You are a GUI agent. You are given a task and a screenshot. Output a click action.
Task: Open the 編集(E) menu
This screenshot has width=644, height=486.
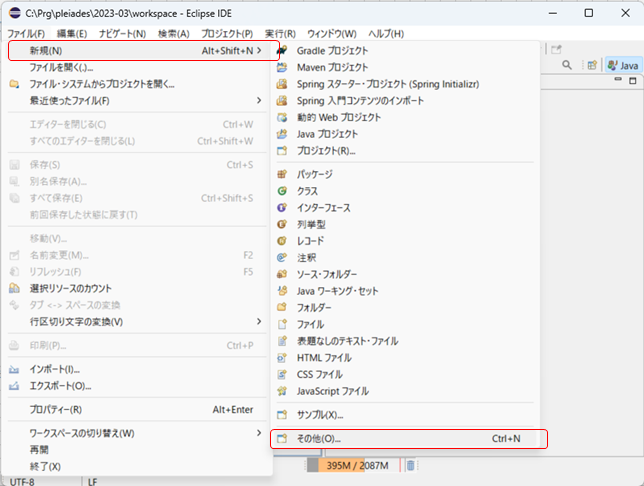[72, 34]
